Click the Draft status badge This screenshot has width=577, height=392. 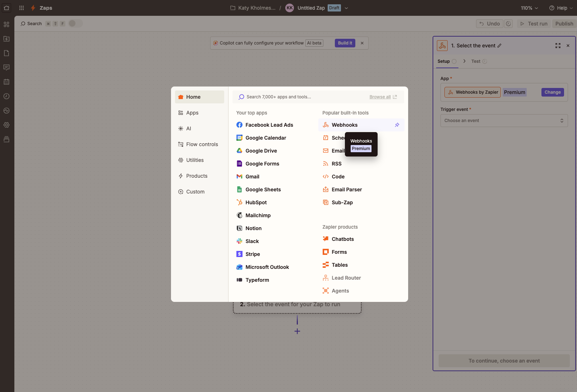(x=334, y=8)
